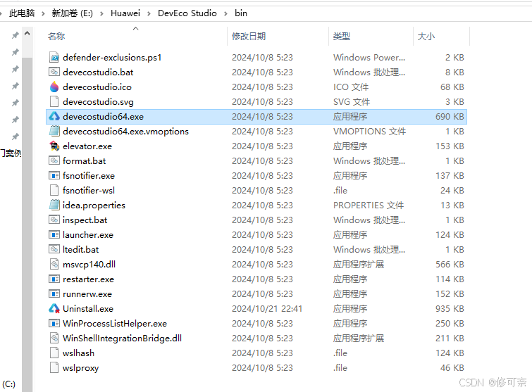Click the msvcp140.dll library icon
This screenshot has height=392, width=532.
54,265
